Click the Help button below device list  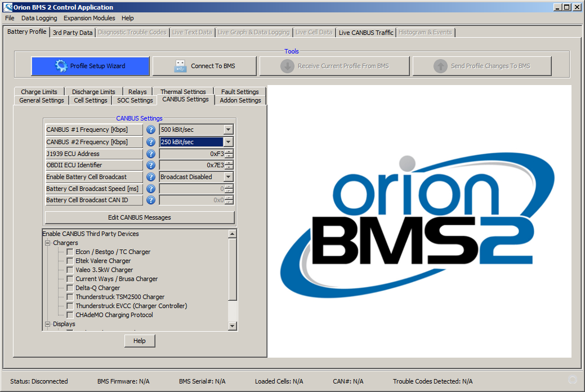coord(140,341)
